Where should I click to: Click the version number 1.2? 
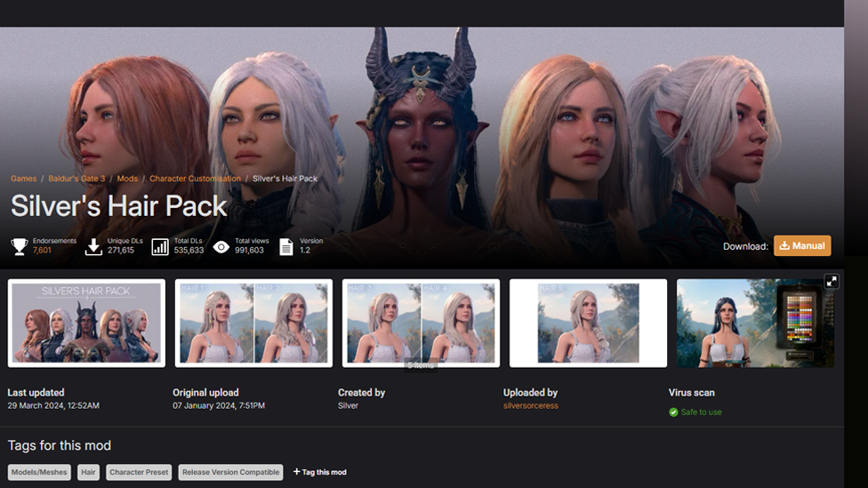(x=305, y=250)
